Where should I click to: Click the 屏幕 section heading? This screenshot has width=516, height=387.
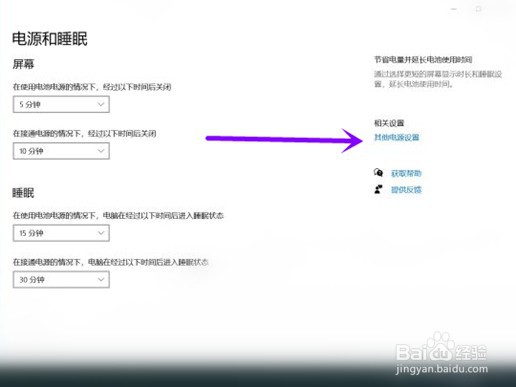tap(23, 64)
